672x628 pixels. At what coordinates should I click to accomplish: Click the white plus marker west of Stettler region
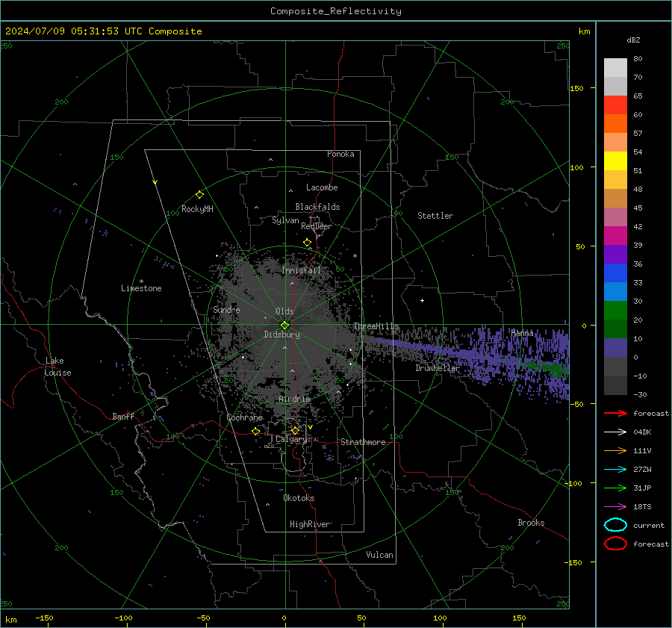(x=422, y=300)
